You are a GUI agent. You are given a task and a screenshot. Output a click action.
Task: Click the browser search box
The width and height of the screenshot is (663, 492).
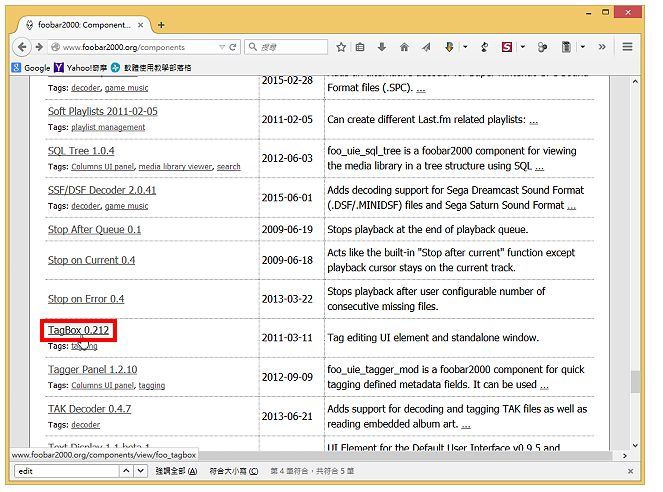287,47
